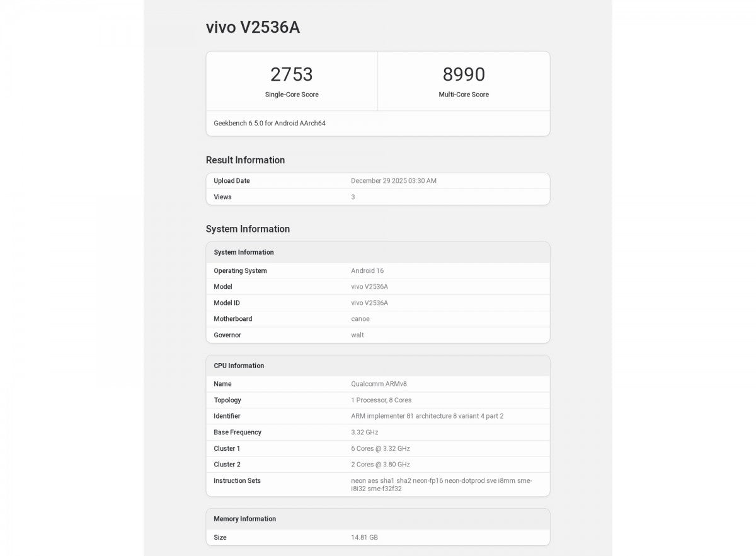
Task: Click the Result Information heading
Action: 245,160
